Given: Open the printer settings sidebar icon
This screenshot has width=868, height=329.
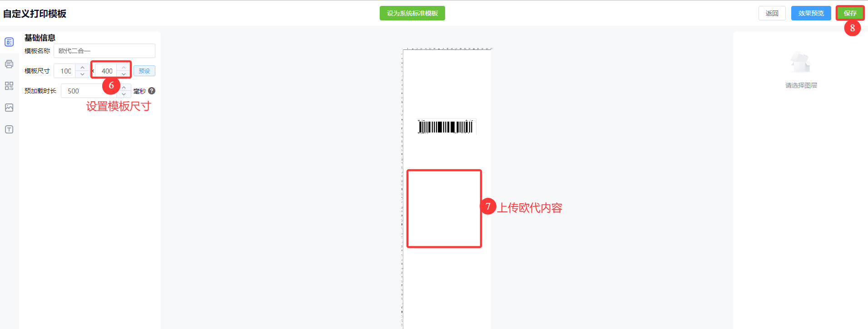Looking at the screenshot, I should pyautogui.click(x=9, y=64).
